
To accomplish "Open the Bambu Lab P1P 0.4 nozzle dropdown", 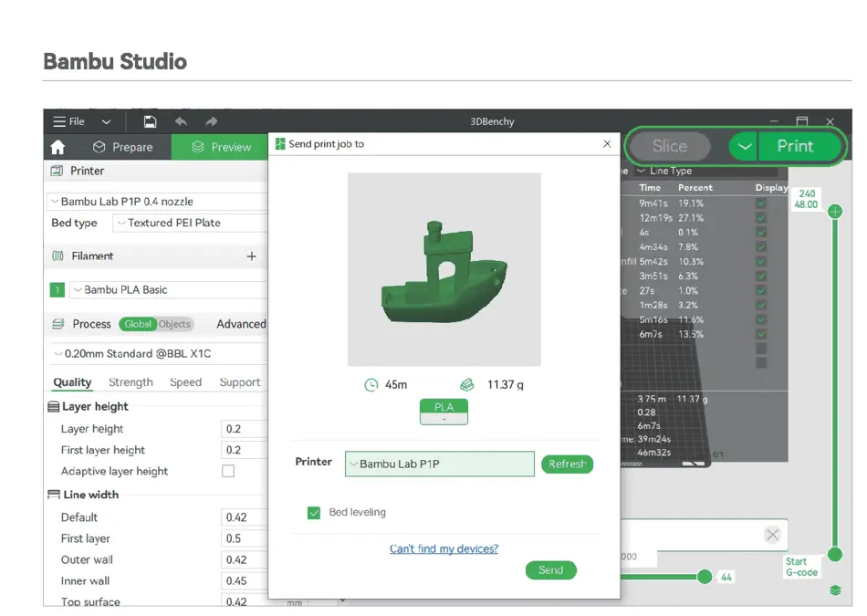I will tap(157, 202).
